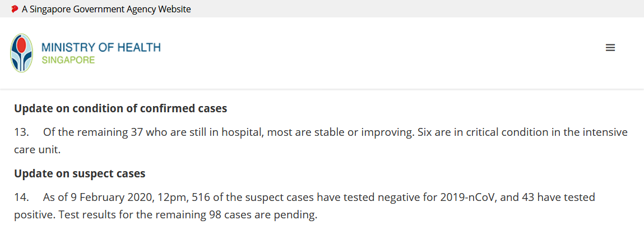Click the words 'care unit.' ending paragraph 13

pyautogui.click(x=38, y=150)
